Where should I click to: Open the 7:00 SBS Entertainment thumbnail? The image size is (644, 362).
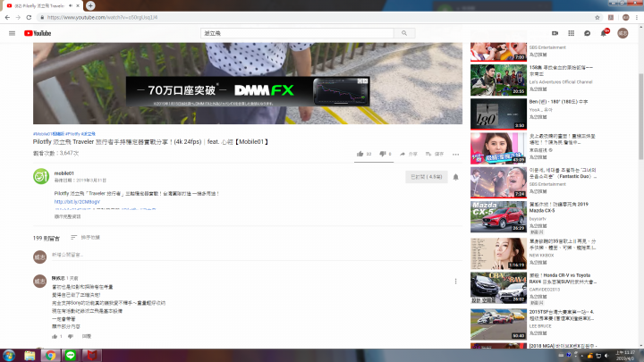pos(498,52)
